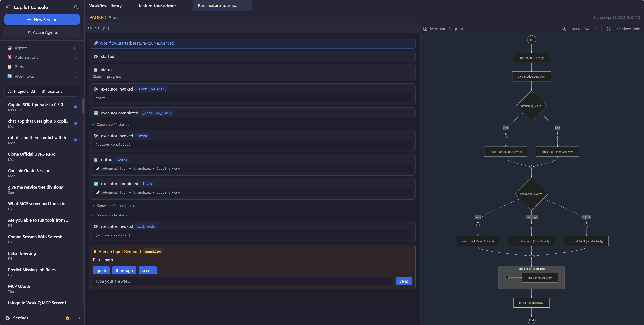Open the Workflows shuffle icon

click(x=9, y=76)
